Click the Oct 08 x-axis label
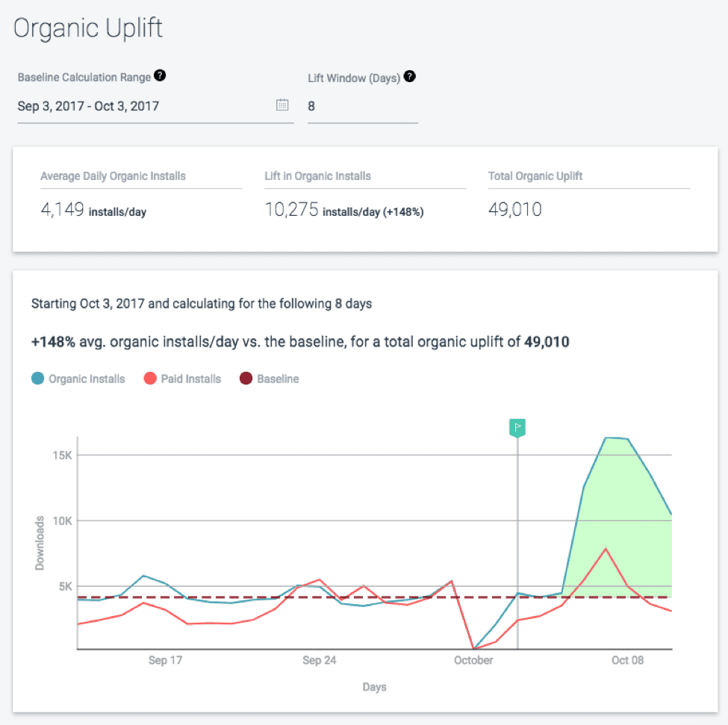728x725 pixels. click(x=626, y=660)
